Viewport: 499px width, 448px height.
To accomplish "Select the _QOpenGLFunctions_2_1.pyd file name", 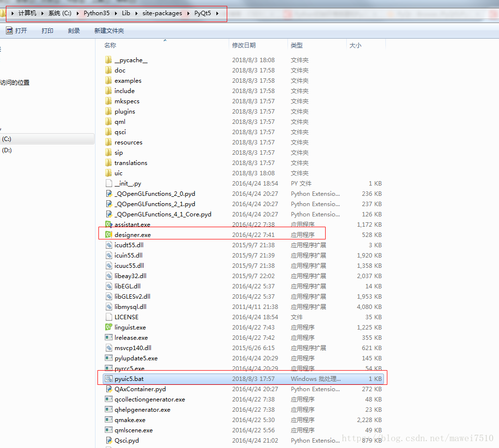I will (155, 204).
